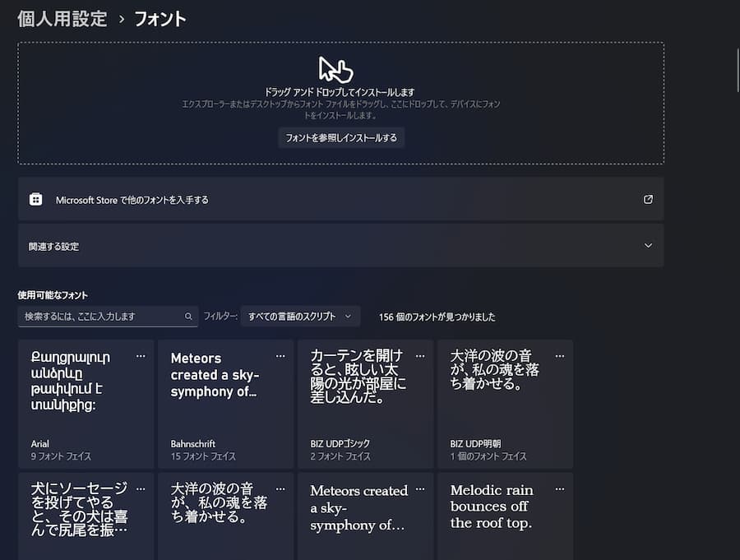Open more options for BIZ UD明朝
The width and height of the screenshot is (740, 560).
[x=559, y=356]
